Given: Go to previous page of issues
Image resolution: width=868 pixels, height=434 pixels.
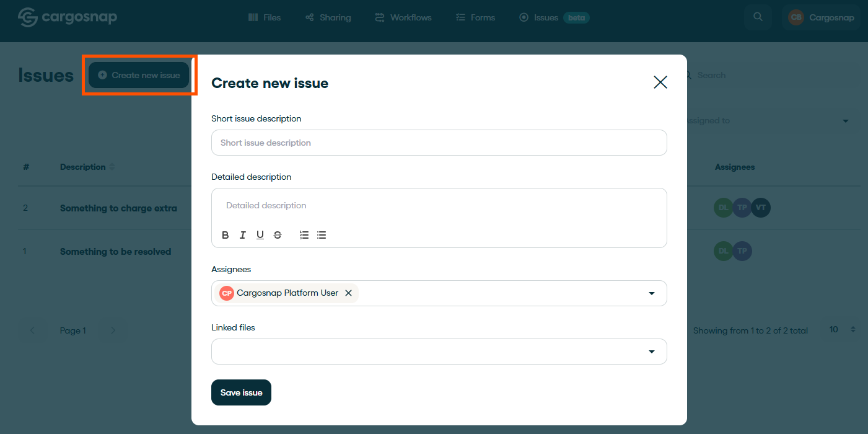Looking at the screenshot, I should [33, 330].
